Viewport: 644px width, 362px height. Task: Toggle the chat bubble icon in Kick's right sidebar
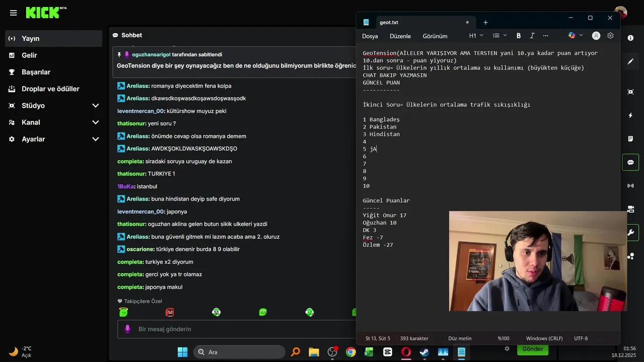630,162
